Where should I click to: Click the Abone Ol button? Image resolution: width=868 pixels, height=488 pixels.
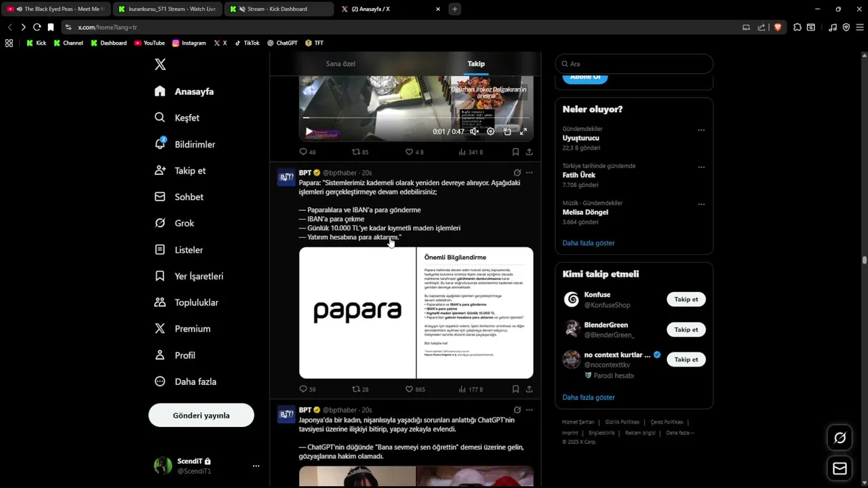pos(585,77)
